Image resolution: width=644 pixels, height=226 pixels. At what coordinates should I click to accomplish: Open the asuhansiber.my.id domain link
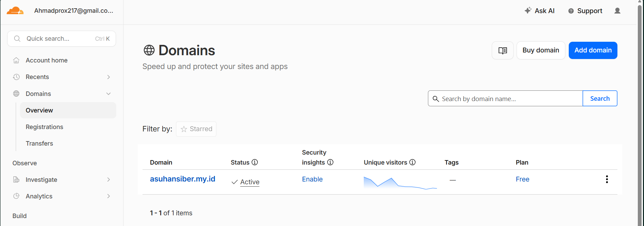(x=183, y=179)
